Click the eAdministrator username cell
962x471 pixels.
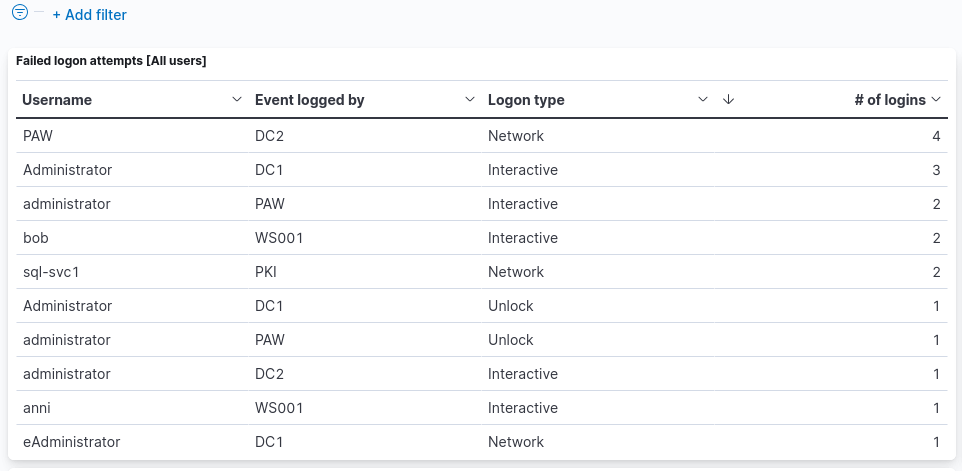tap(71, 442)
